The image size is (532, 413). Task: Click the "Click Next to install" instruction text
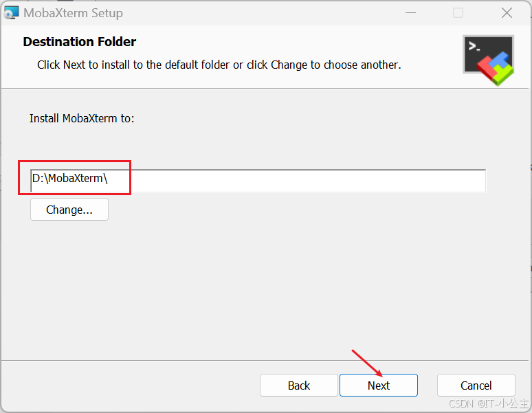[219, 65]
